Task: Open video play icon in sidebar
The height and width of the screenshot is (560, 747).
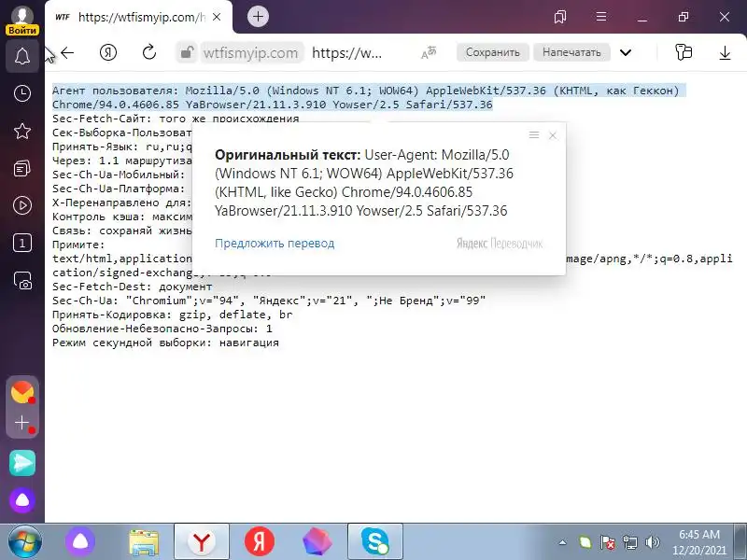Action: tap(22, 205)
